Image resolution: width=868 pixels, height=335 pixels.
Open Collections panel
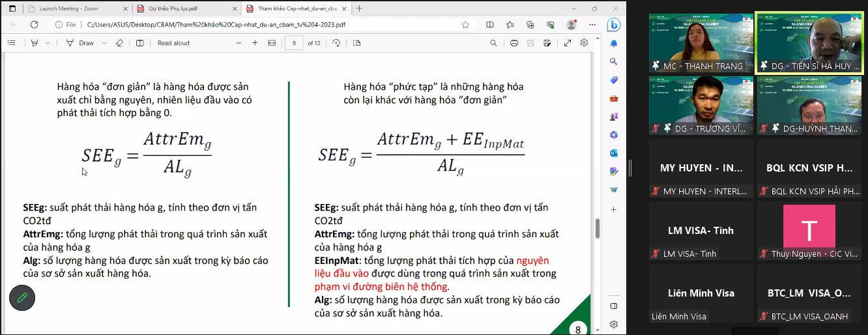coord(530,25)
